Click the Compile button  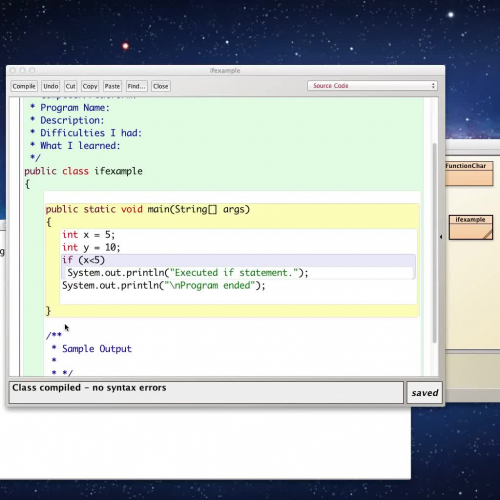(x=24, y=86)
